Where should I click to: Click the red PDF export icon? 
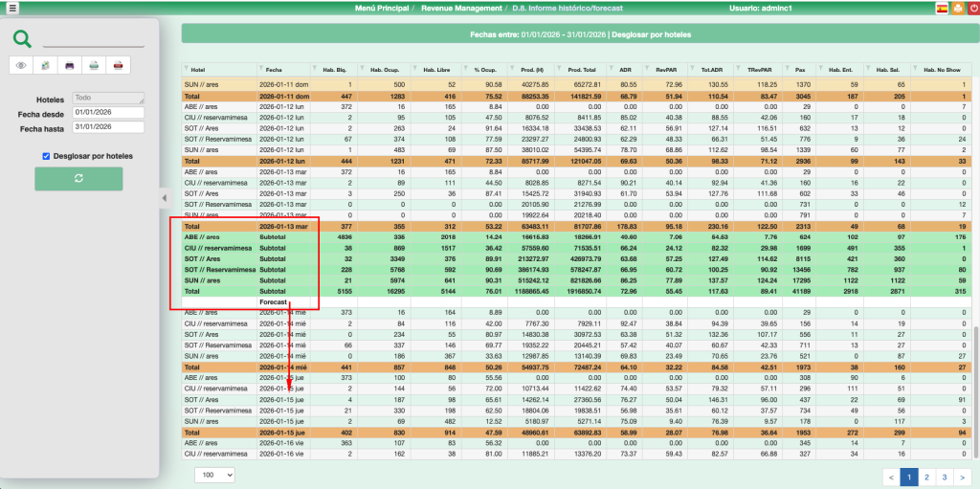click(118, 65)
